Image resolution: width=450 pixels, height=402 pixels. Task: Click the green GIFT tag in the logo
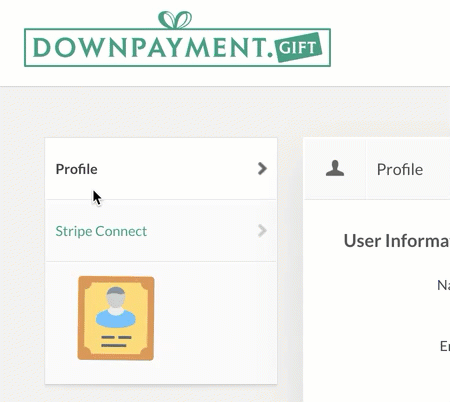(298, 47)
